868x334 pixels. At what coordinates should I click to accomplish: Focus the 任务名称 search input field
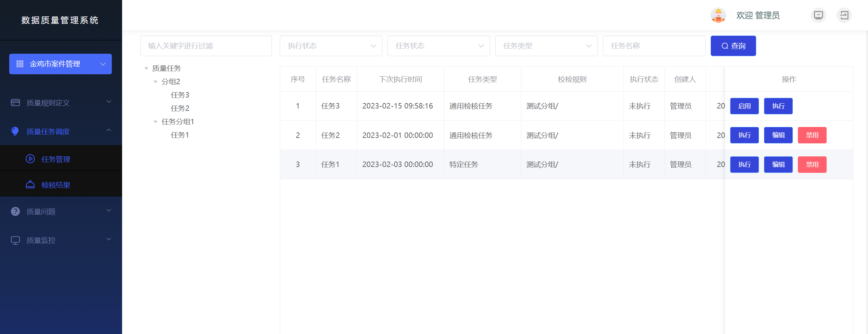coord(654,46)
